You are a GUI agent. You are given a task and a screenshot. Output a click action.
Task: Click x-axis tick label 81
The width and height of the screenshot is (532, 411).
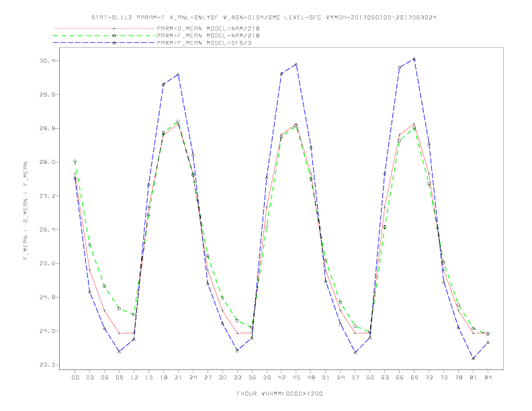[x=474, y=377]
